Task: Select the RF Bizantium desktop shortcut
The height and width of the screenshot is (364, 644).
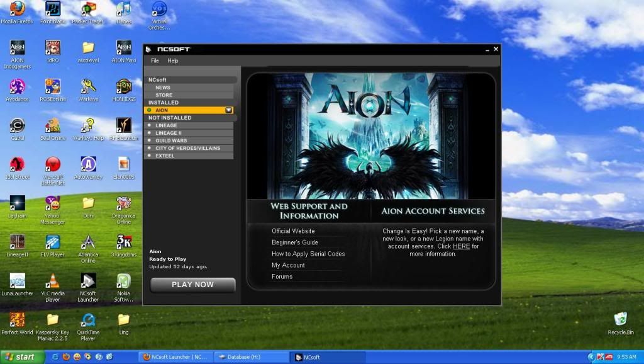Action: 124,129
